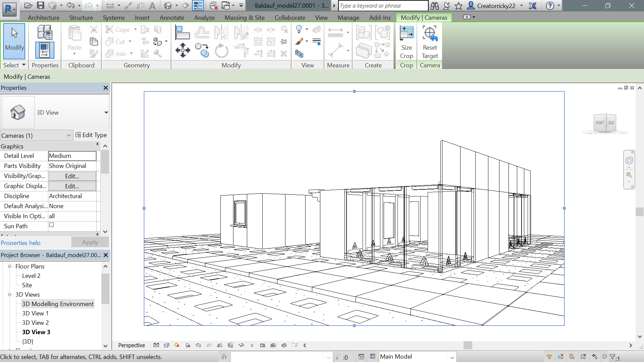Click Edit Type button
The image size is (644, 362).
click(91, 135)
